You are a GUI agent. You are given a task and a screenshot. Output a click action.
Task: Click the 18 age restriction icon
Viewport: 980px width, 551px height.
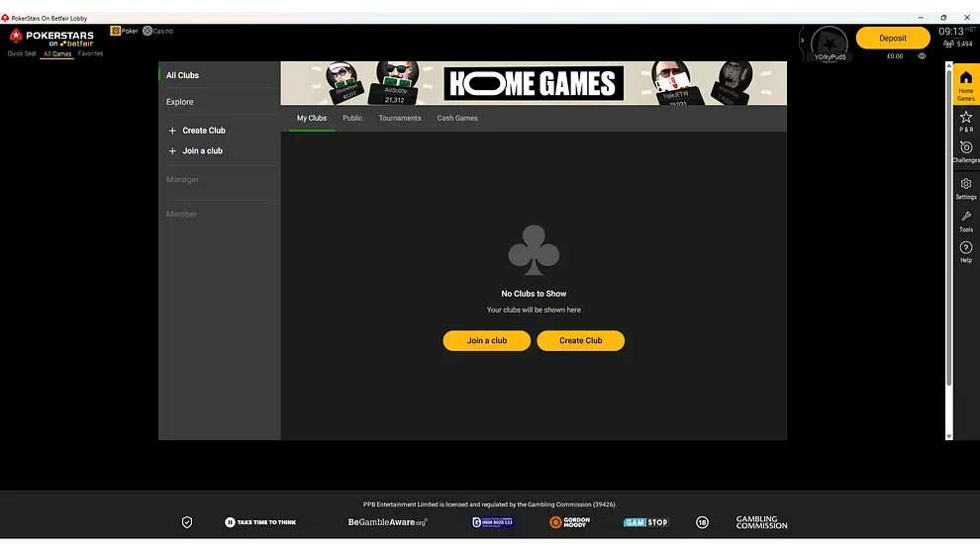pos(702,522)
